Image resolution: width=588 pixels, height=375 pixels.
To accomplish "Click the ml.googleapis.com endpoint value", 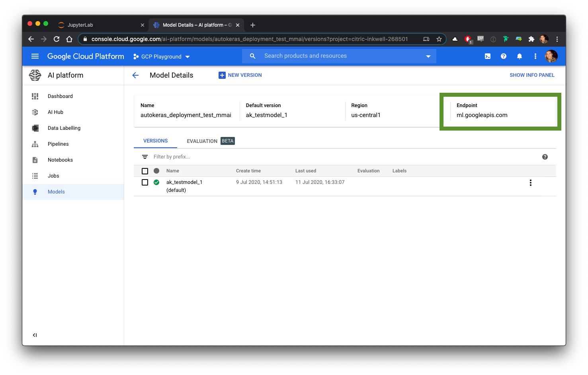I will point(482,115).
